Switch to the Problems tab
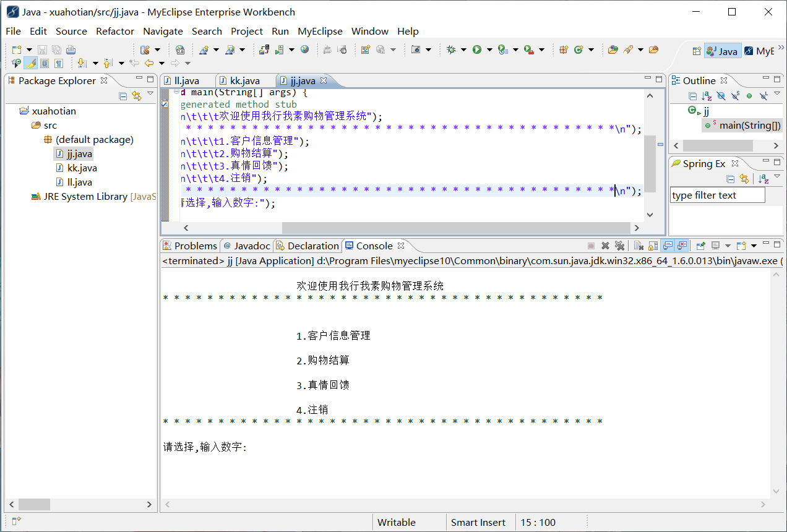The width and height of the screenshot is (787, 532). (x=190, y=246)
